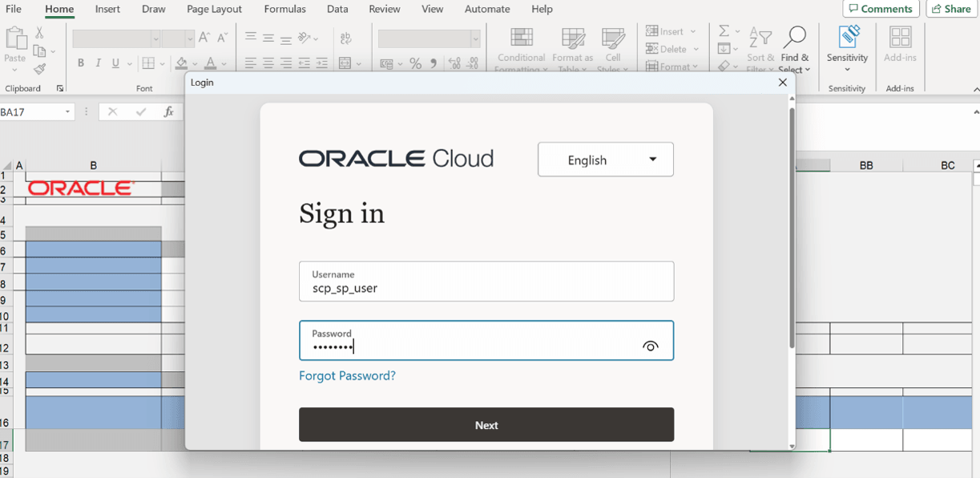Click the Add-ins icon
The width and height of the screenshot is (980, 478).
(x=900, y=37)
